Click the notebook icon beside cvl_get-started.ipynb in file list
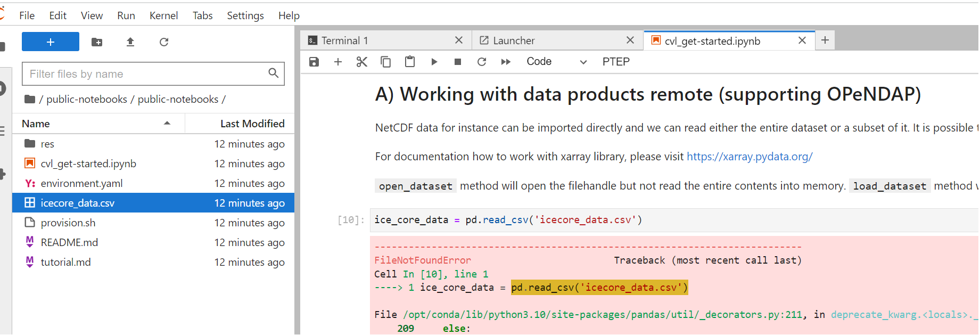Viewport: 980px width, 335px height. click(x=30, y=163)
